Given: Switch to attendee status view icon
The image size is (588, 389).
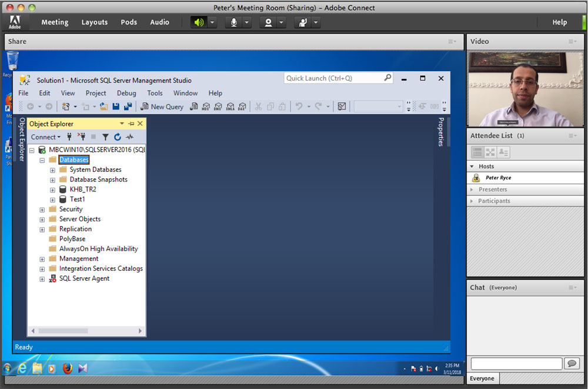Looking at the screenshot, I should pos(503,152).
